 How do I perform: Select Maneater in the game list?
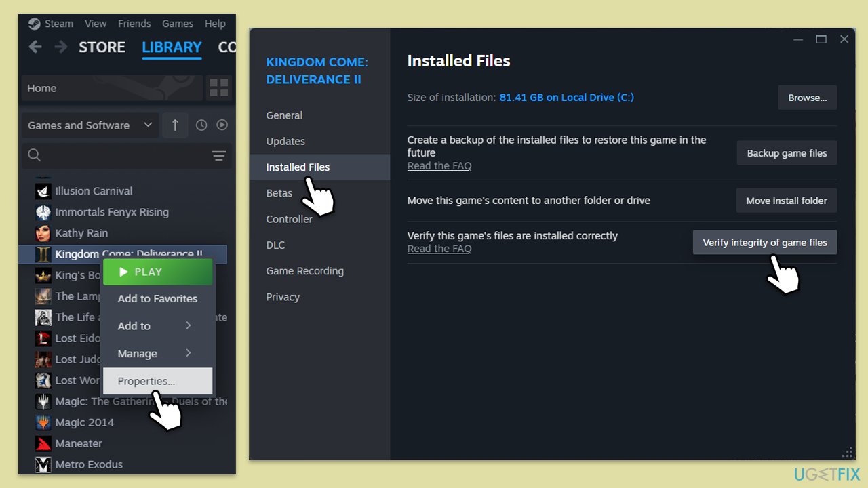tap(79, 443)
